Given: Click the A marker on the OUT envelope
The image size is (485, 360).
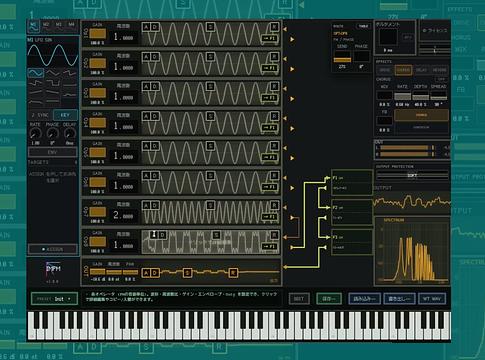Looking at the screenshot, I should (x=146, y=273).
